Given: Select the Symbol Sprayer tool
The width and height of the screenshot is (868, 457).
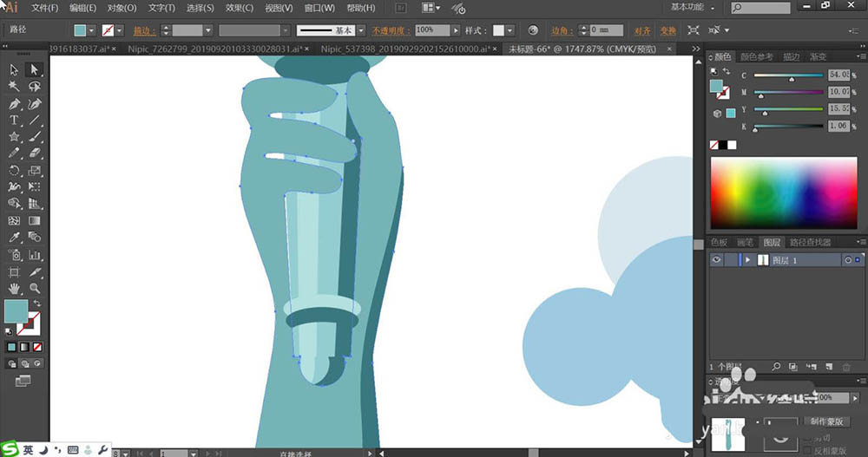Looking at the screenshot, I should [15, 255].
